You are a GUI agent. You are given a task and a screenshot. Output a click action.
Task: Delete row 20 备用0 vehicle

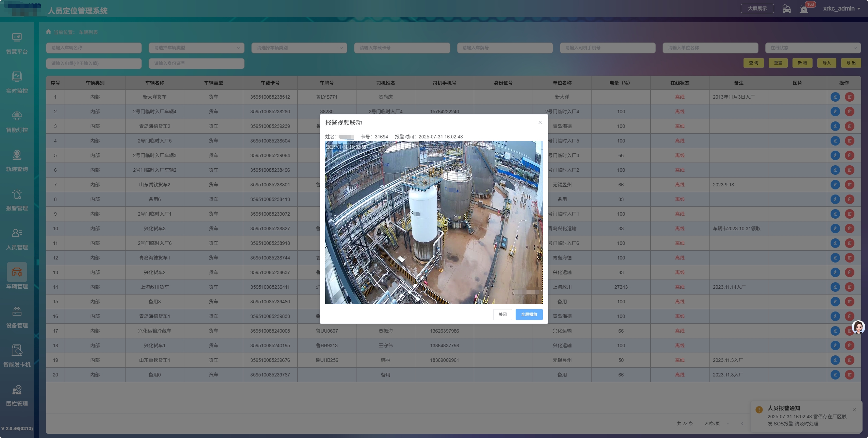[x=849, y=375]
